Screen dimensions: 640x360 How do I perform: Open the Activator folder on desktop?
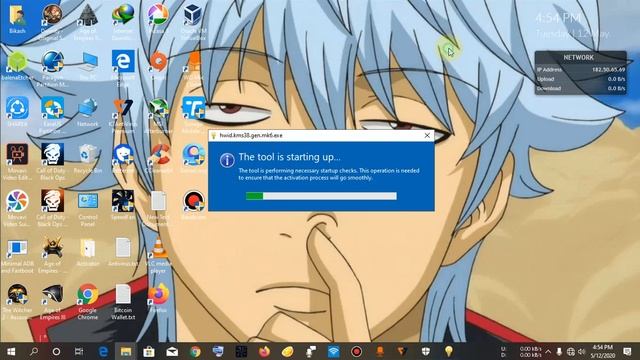pos(88,252)
